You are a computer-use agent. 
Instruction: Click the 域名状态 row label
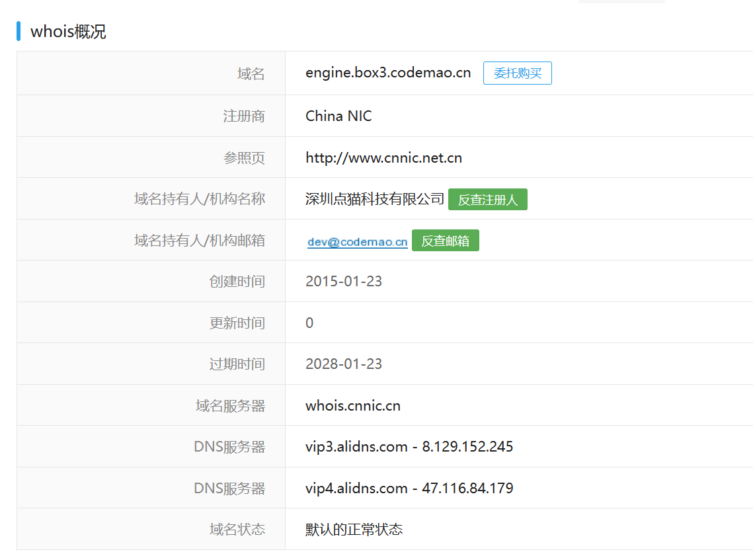point(237,530)
